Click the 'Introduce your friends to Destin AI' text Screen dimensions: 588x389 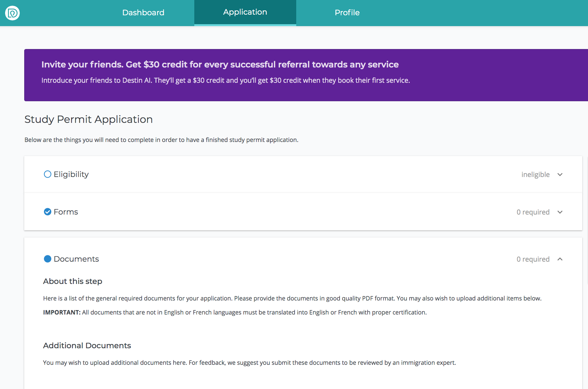pos(226,80)
